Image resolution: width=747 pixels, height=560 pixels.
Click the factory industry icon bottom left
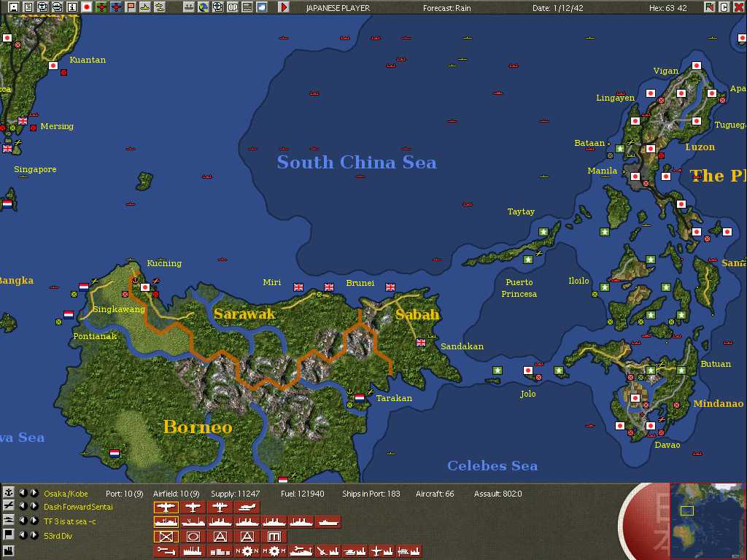tap(8, 550)
